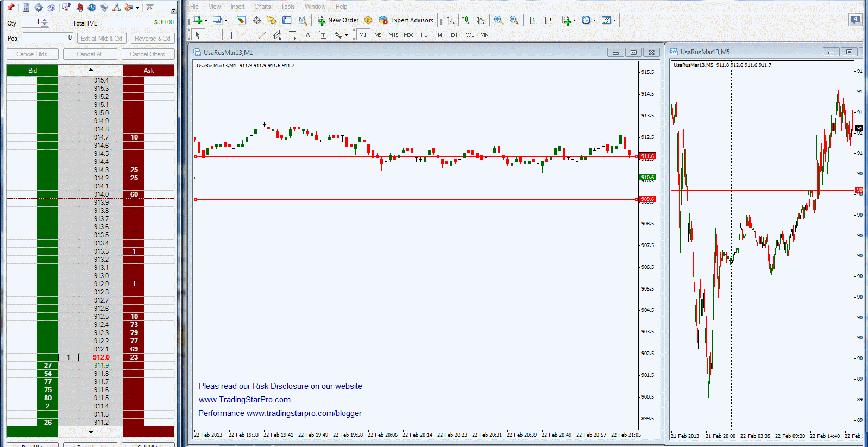Screen dimensions: 868x447
Task: Click the New Chart icon in toolbar
Action: pos(197,20)
